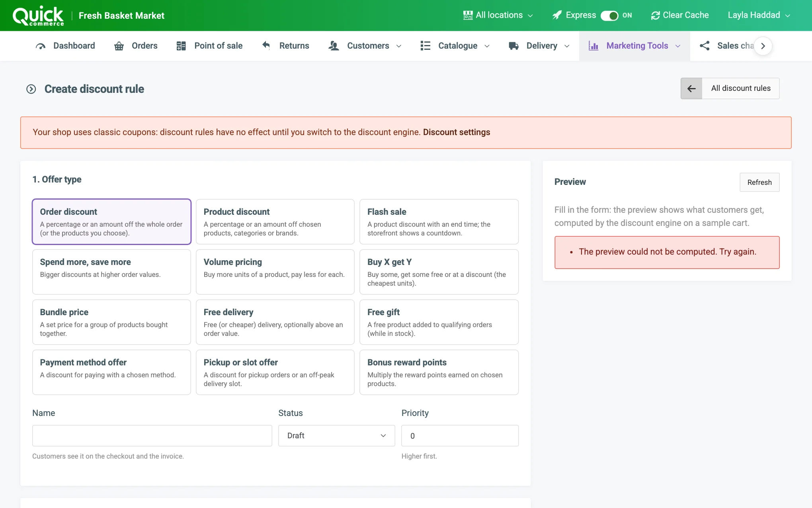Click the Customers person icon

[334, 46]
